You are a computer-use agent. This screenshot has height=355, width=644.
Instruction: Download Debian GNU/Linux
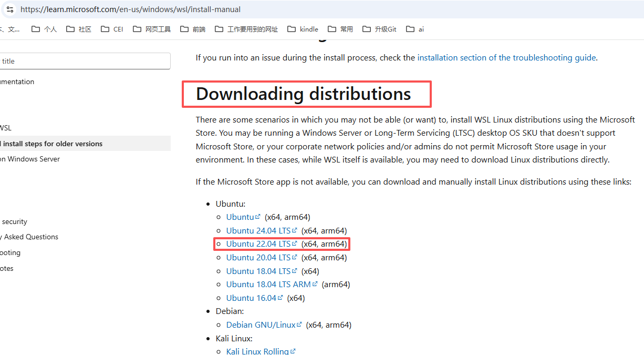264,325
